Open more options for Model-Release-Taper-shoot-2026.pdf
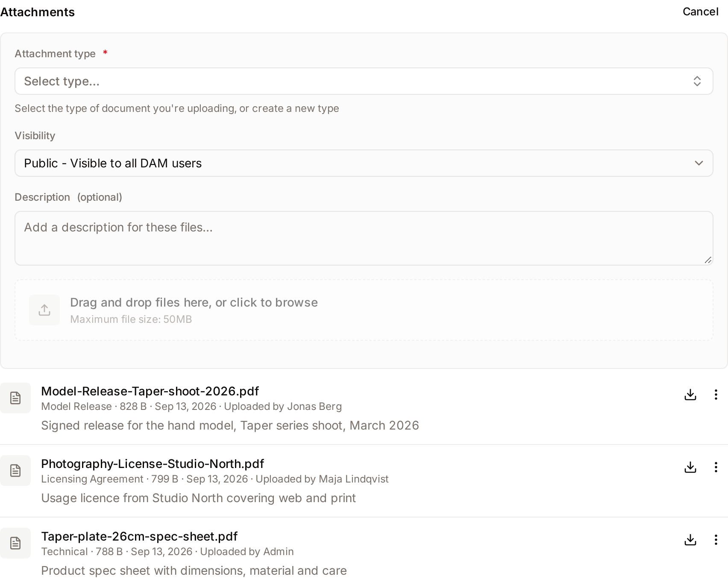This screenshot has width=728, height=579. 716,395
